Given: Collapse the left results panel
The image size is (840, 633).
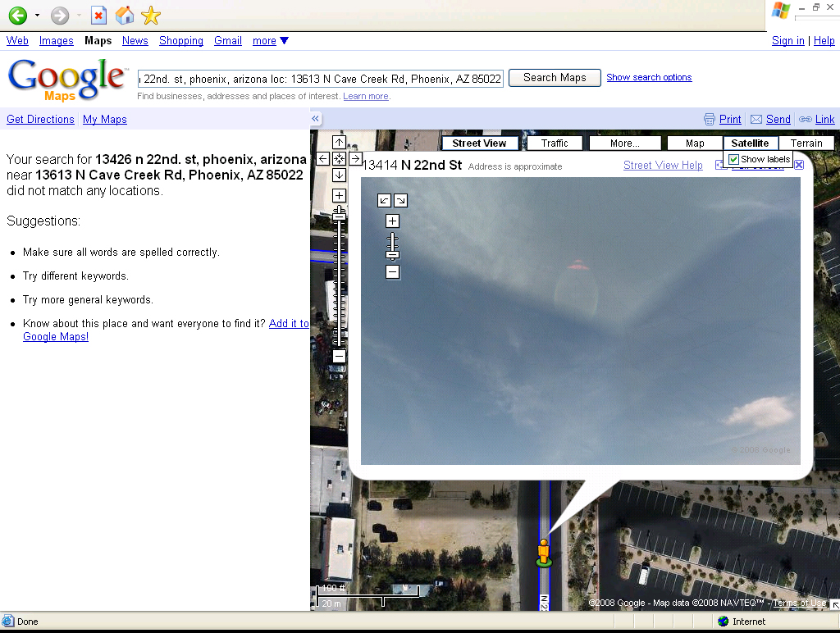Looking at the screenshot, I should coord(315,119).
